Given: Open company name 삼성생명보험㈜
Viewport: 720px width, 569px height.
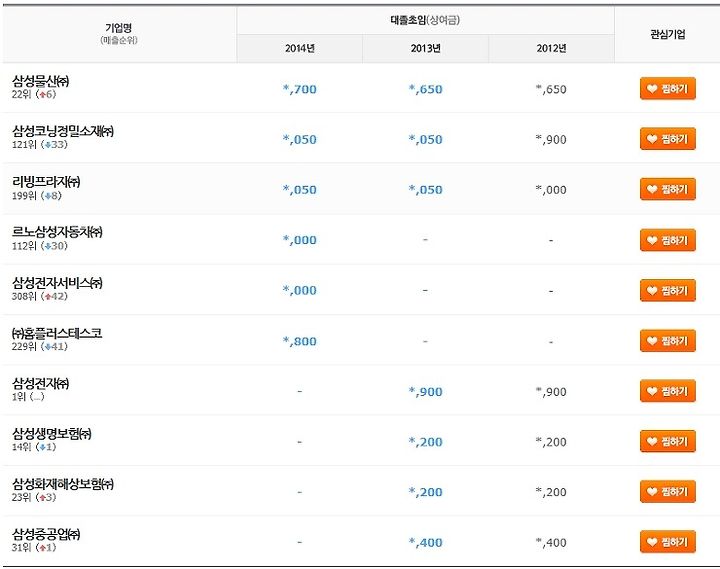Looking at the screenshot, I should pyautogui.click(x=52, y=433).
